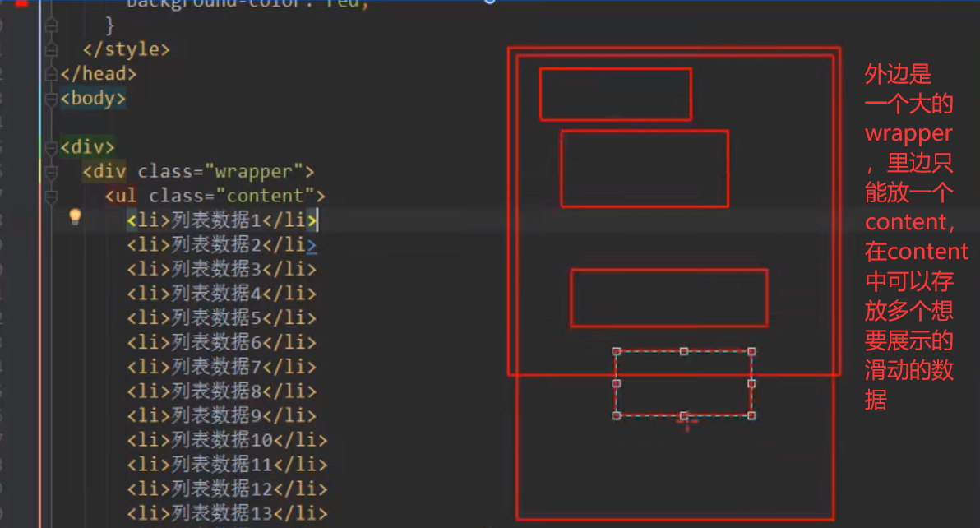Click the line <li>列表数据10</li>

click(x=228, y=440)
